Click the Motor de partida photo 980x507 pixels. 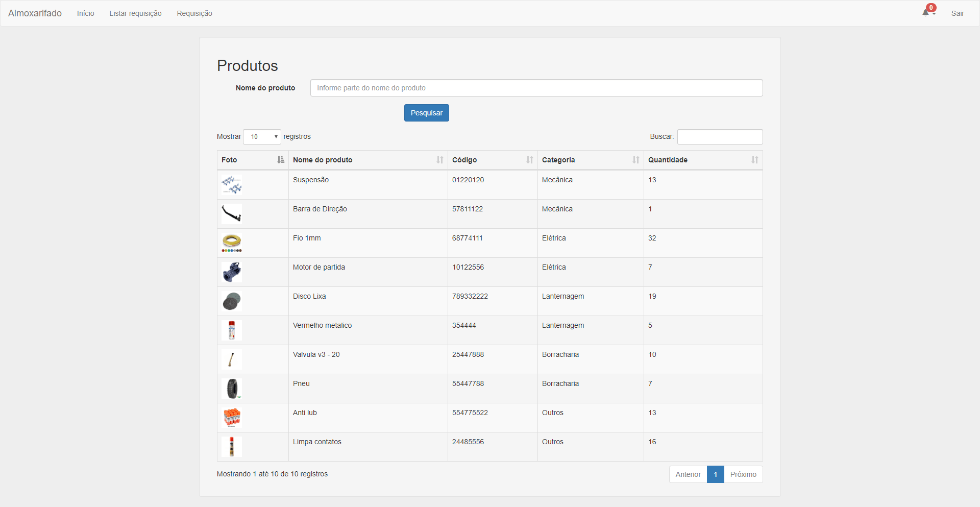point(232,272)
